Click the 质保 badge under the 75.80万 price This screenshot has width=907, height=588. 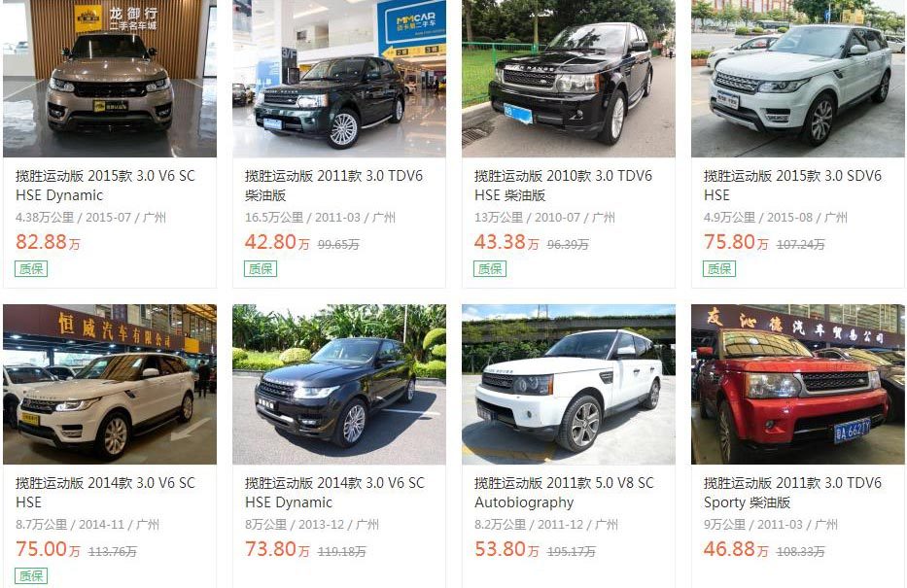pyautogui.click(x=719, y=269)
